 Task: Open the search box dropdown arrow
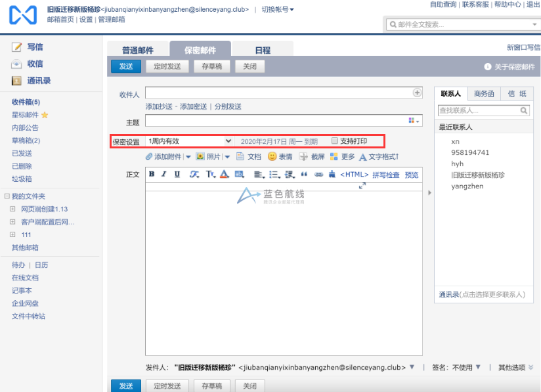click(534, 24)
